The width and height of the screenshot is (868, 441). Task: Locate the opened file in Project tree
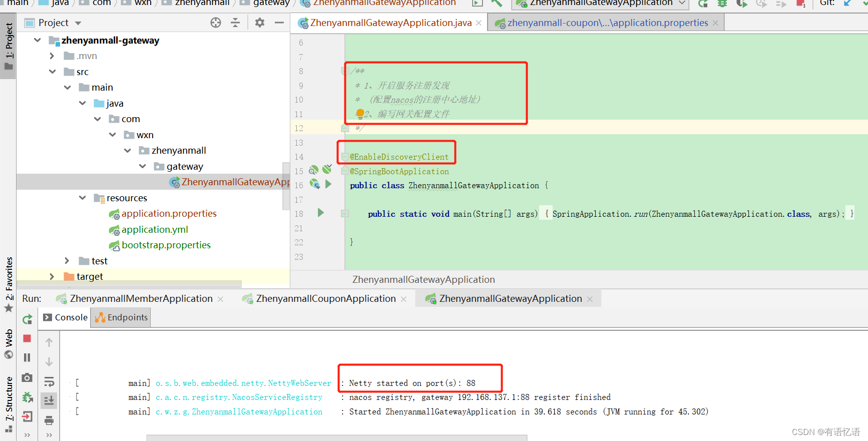(x=216, y=23)
